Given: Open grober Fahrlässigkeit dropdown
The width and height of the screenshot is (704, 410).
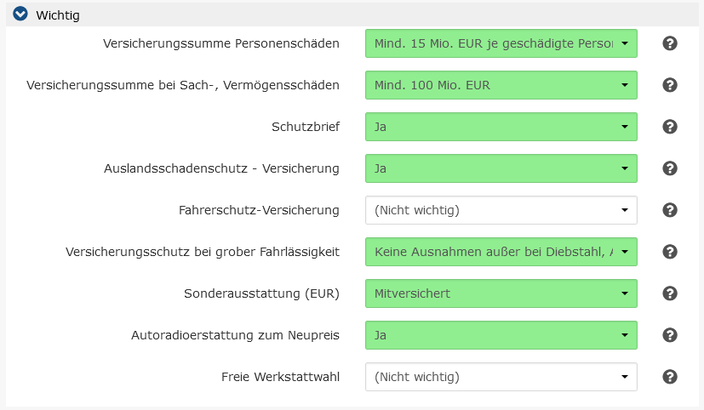Looking at the screenshot, I should (501, 252).
